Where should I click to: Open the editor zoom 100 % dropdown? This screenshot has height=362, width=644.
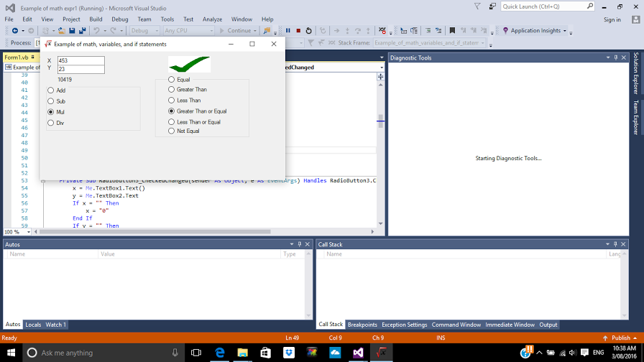pyautogui.click(x=17, y=232)
